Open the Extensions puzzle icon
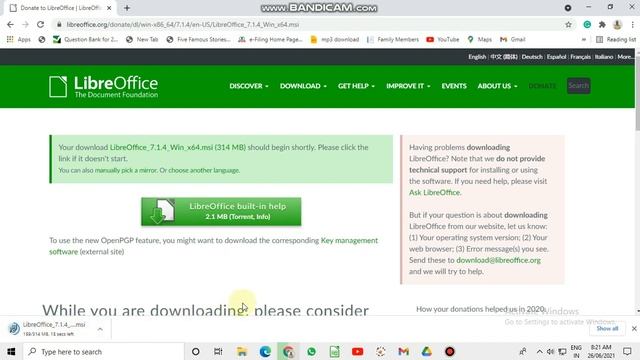Viewport: 640px width, 360px height. click(602, 24)
